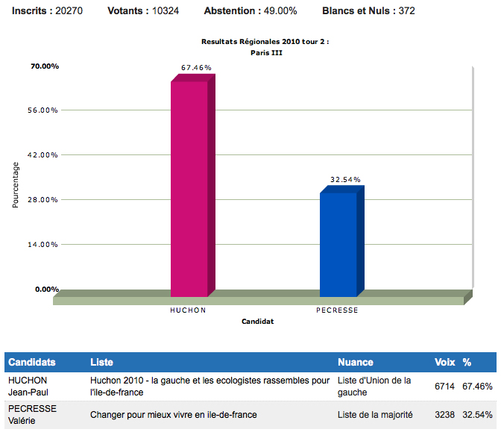Image resolution: width=504 pixels, height=438 pixels.
Task: Click the Abstention : 49.00% statistic
Action: tap(251, 11)
